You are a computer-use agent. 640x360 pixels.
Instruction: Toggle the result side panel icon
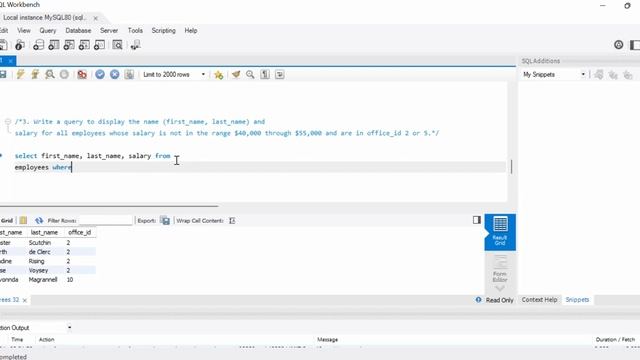pyautogui.click(x=477, y=220)
